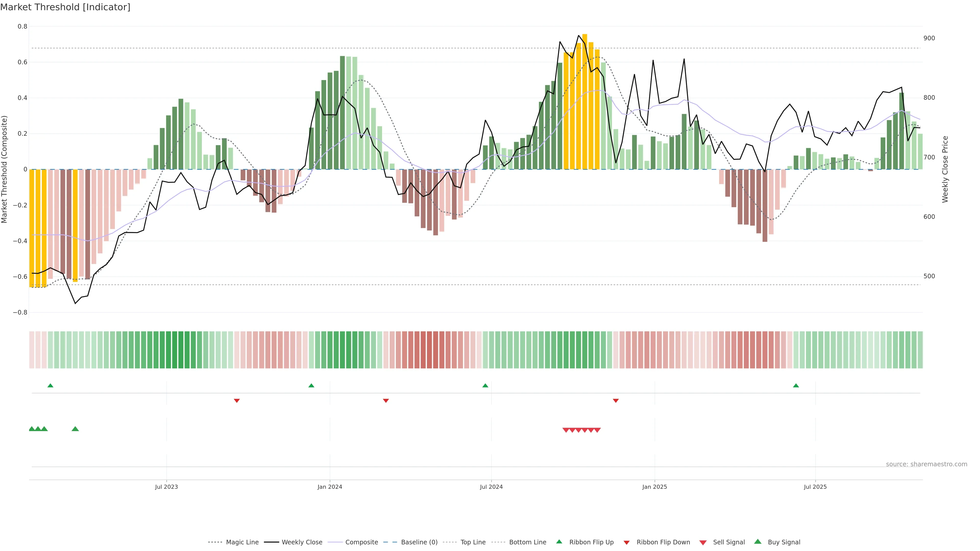980x551 pixels.
Task: Click the source: sharemaestro.com text
Action: click(x=926, y=464)
